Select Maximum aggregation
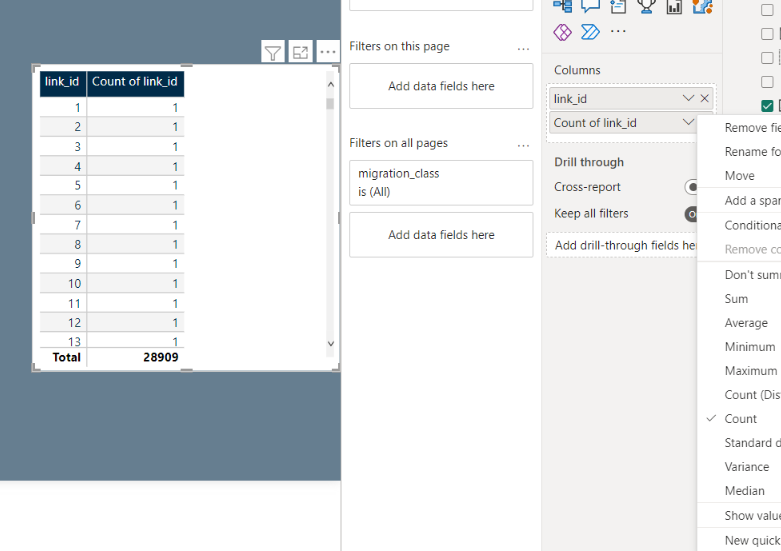This screenshot has width=781, height=551. [x=739, y=371]
